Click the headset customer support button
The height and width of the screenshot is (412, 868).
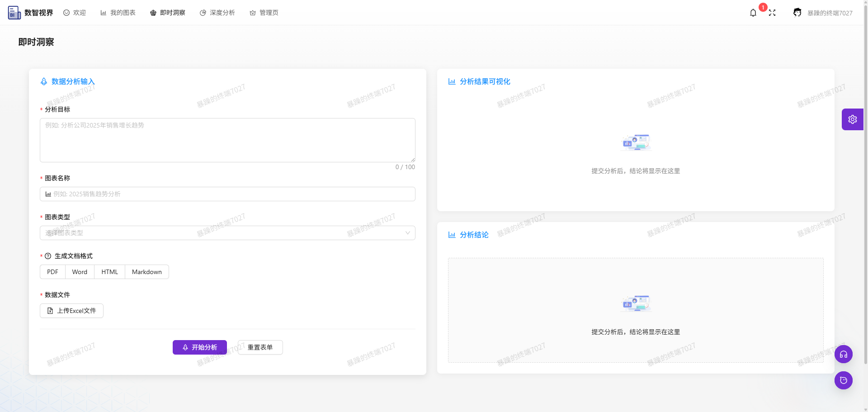pyautogui.click(x=843, y=354)
